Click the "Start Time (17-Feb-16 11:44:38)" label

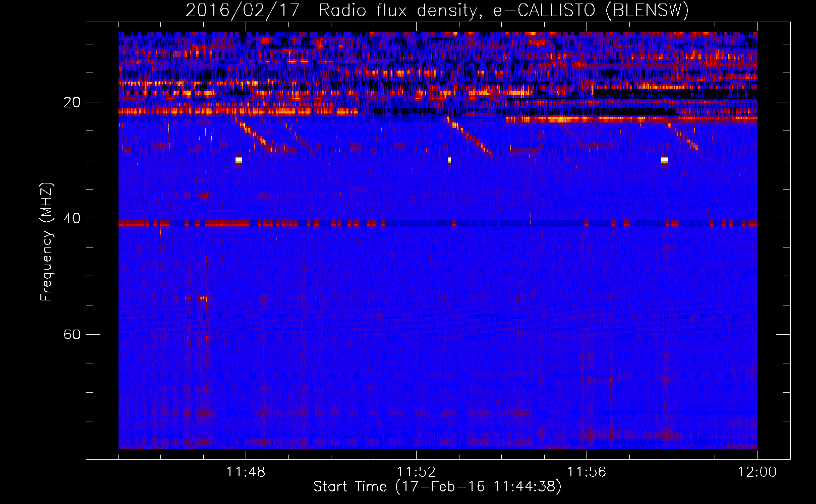[x=437, y=487]
